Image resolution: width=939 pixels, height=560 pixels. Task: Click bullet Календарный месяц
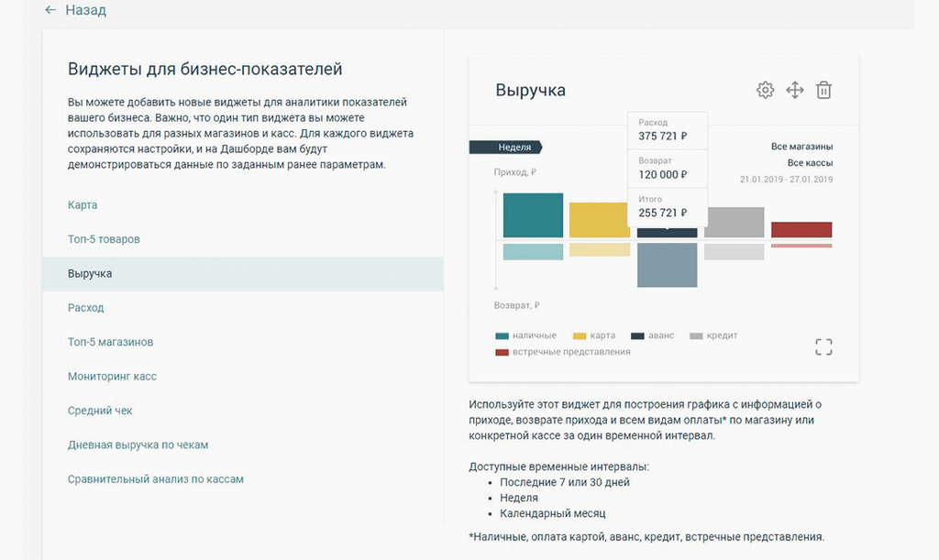coord(553,513)
